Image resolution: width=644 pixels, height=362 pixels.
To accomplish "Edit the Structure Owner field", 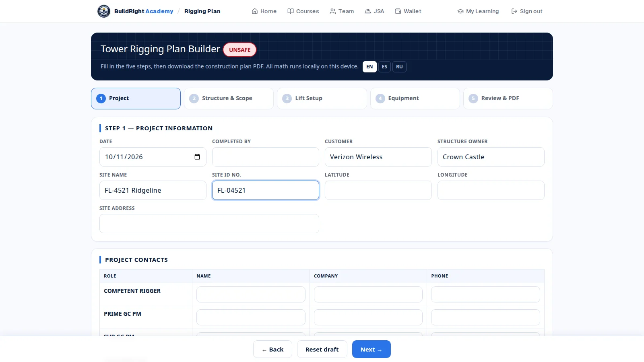I will pyautogui.click(x=491, y=157).
